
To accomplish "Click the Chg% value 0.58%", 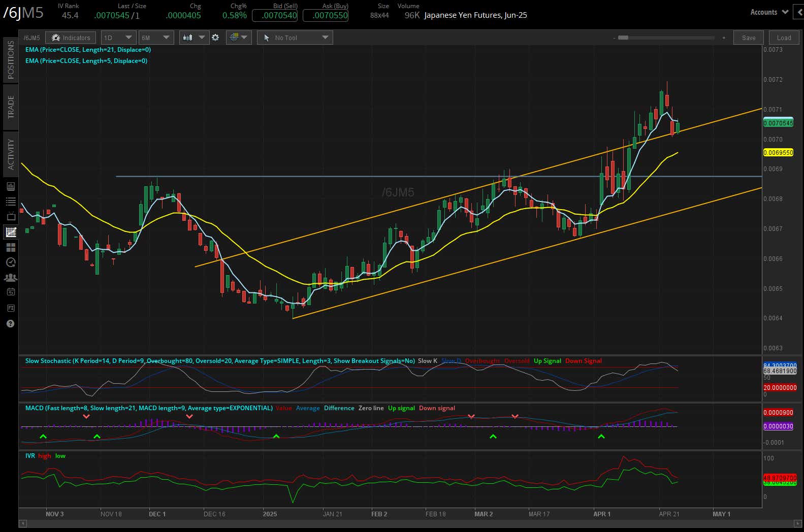I will point(235,15).
